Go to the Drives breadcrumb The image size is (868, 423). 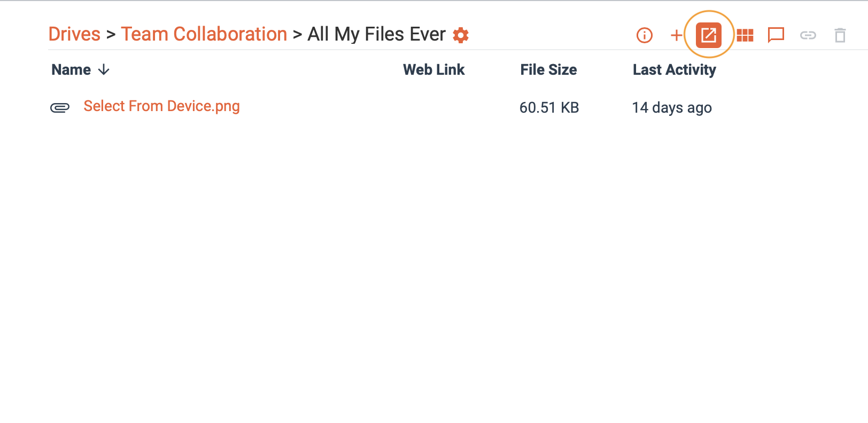pyautogui.click(x=74, y=34)
